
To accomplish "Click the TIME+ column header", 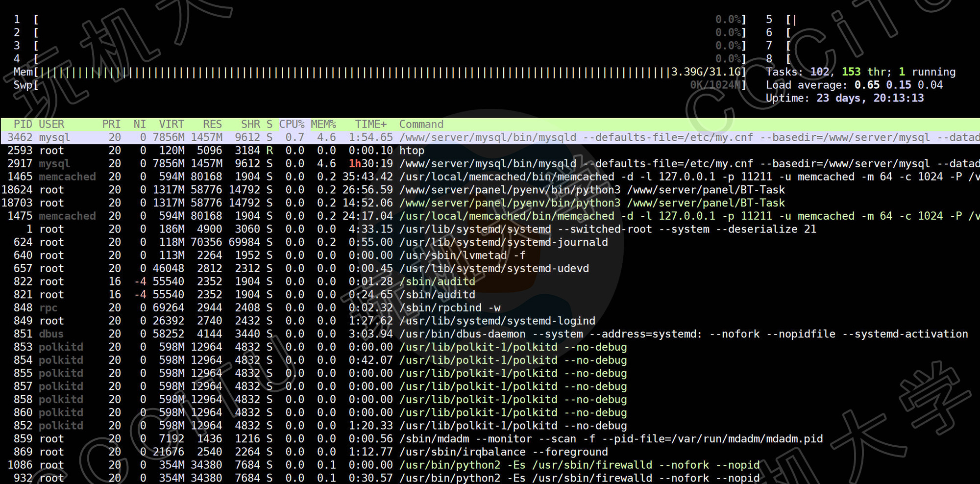I will pyautogui.click(x=370, y=125).
